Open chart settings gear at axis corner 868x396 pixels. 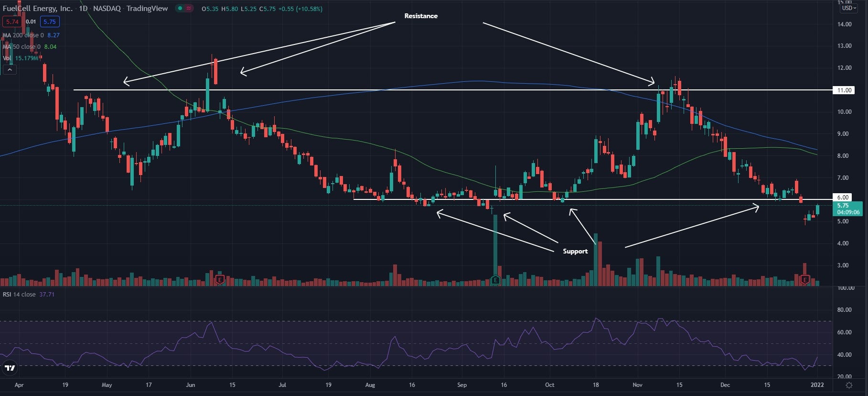pos(849,385)
